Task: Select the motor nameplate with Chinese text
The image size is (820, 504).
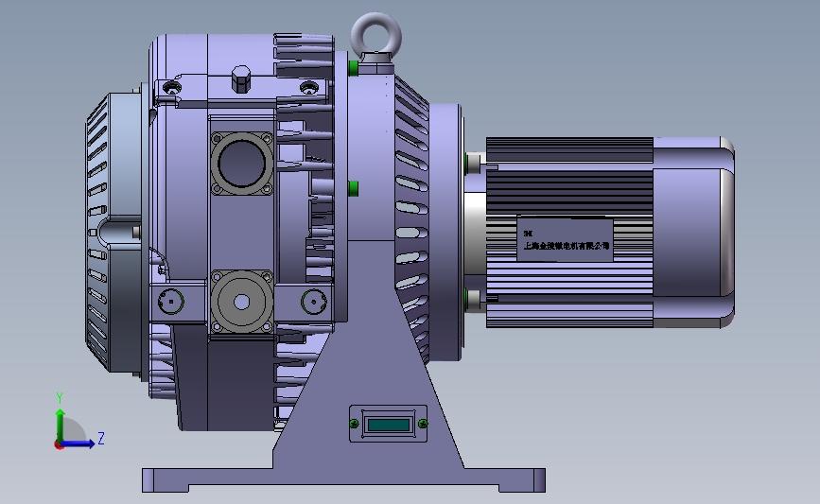Action: point(565,240)
